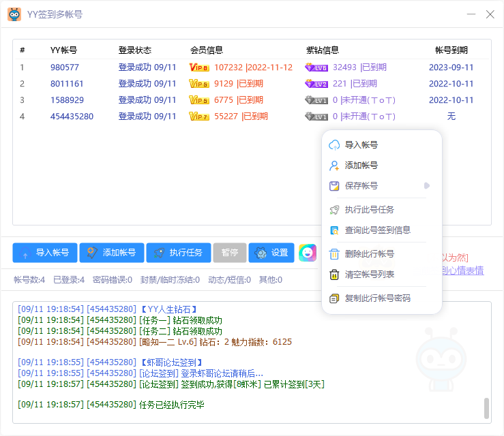Select account 8011161 in the list
Screen dimensions: 504x436
pyautogui.click(x=67, y=84)
